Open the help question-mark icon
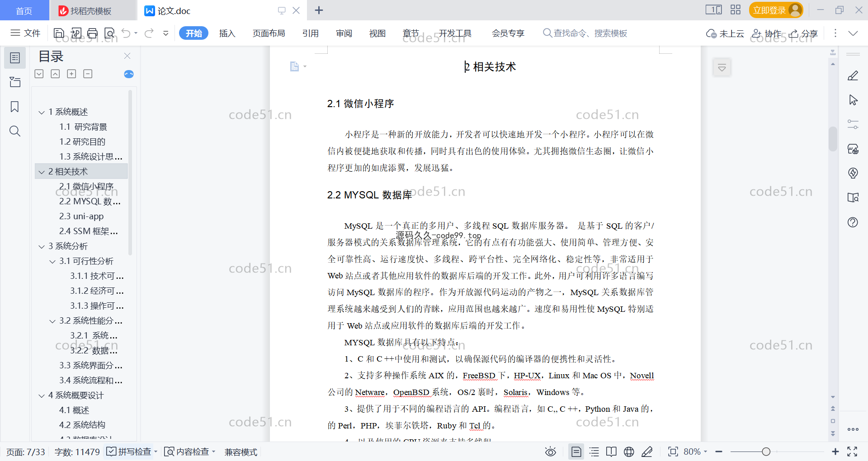This screenshot has width=868, height=461. tap(853, 222)
